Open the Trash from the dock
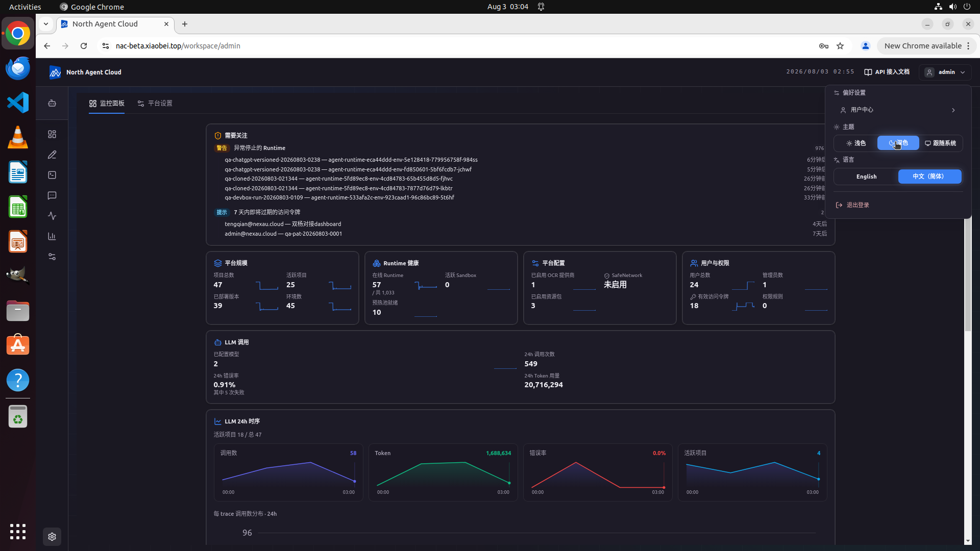Screen dimensions: 980x551 click(x=18, y=417)
